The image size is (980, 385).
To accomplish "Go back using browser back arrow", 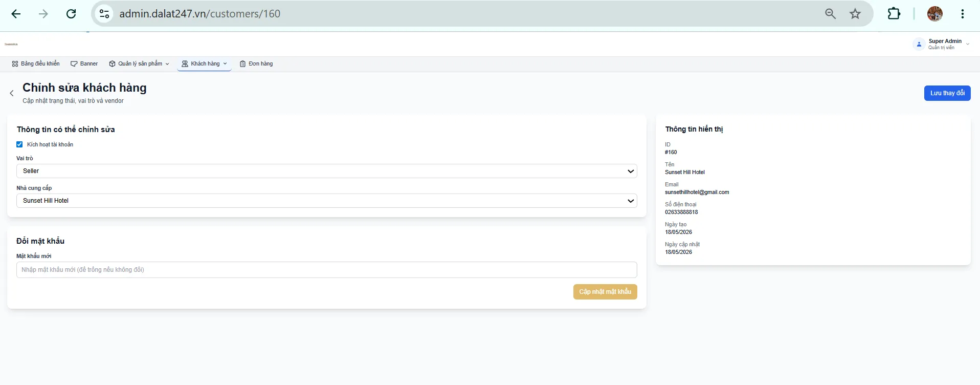I will point(16,14).
